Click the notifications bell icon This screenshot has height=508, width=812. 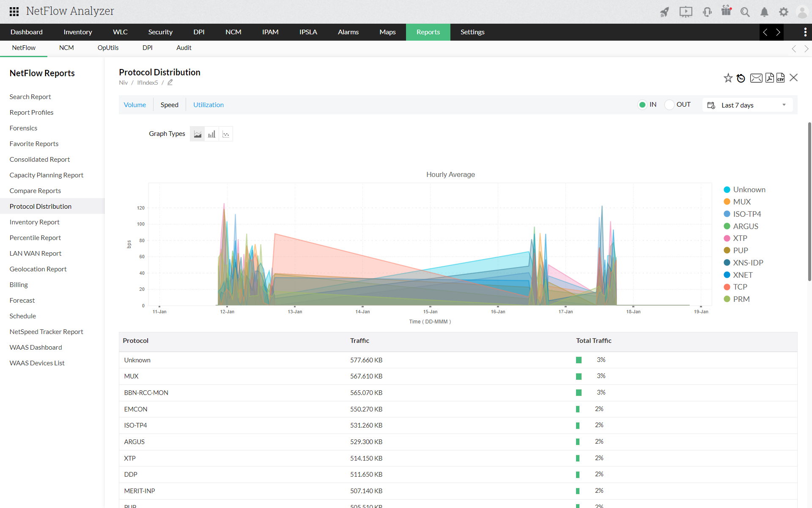point(764,12)
